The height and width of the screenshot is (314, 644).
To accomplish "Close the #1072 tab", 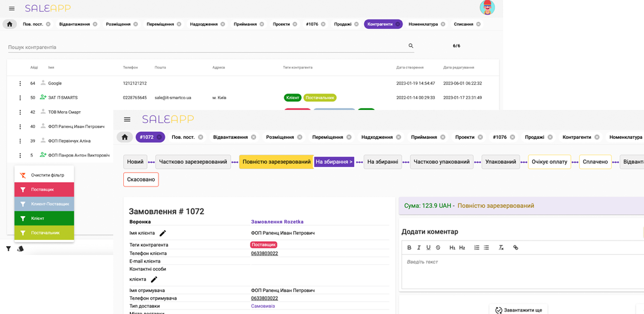I will (159, 137).
